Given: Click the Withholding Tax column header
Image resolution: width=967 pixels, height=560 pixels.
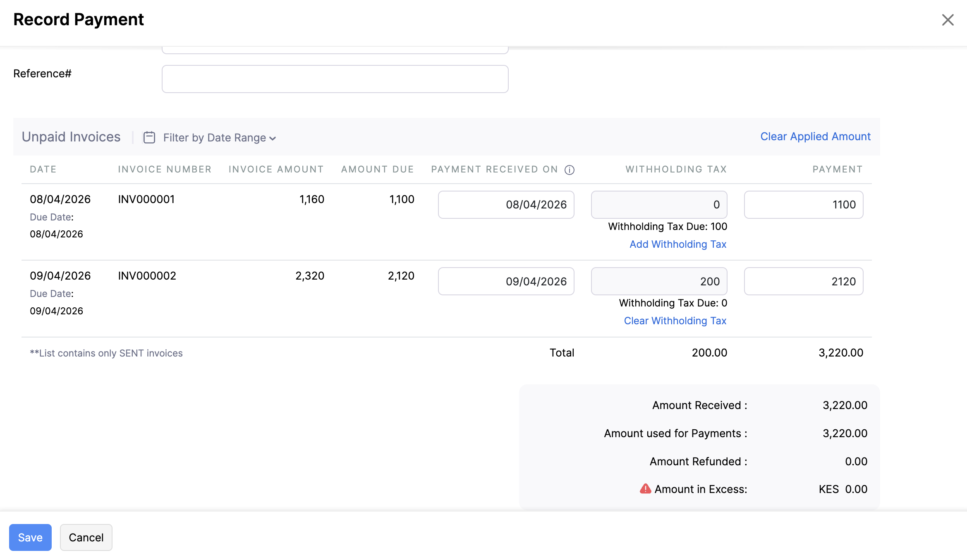Looking at the screenshot, I should (x=676, y=170).
